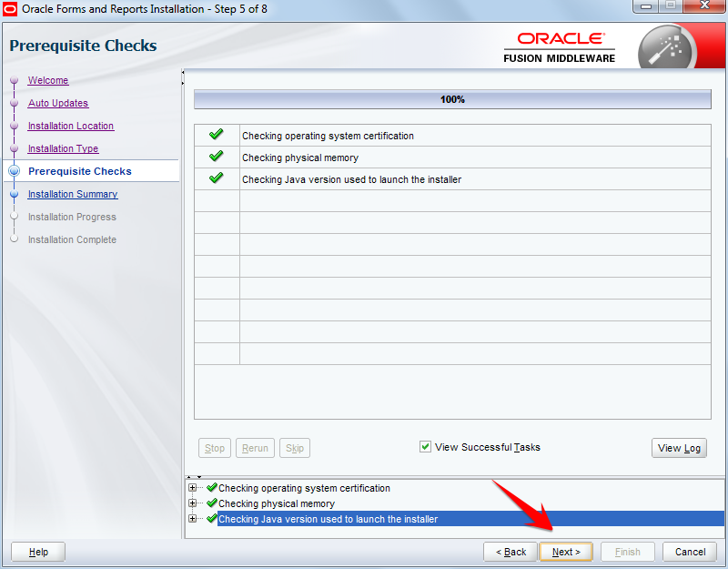The width and height of the screenshot is (728, 569).
Task: Click the checkmark on the lower Java version entry
Action: [211, 518]
